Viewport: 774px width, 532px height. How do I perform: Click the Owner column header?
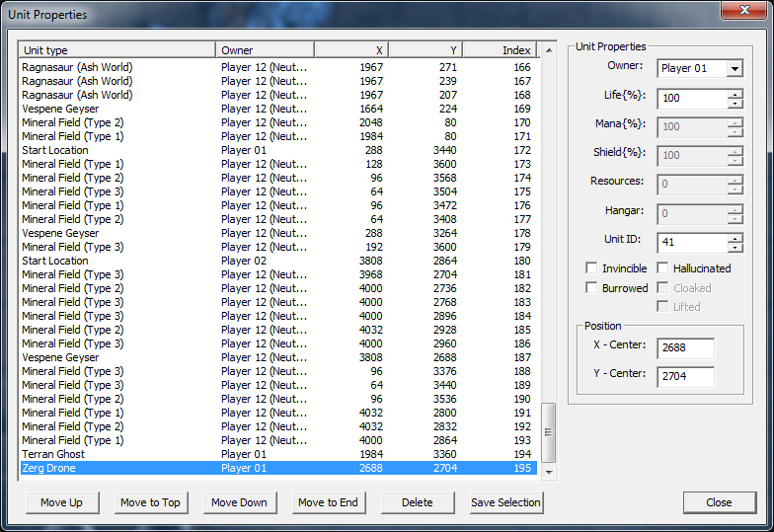pyautogui.click(x=265, y=50)
